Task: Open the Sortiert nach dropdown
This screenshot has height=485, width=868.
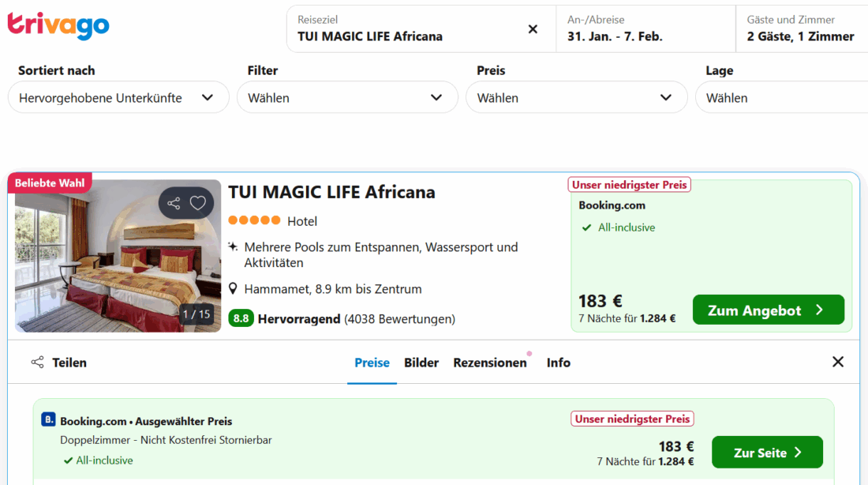Action: [x=117, y=97]
